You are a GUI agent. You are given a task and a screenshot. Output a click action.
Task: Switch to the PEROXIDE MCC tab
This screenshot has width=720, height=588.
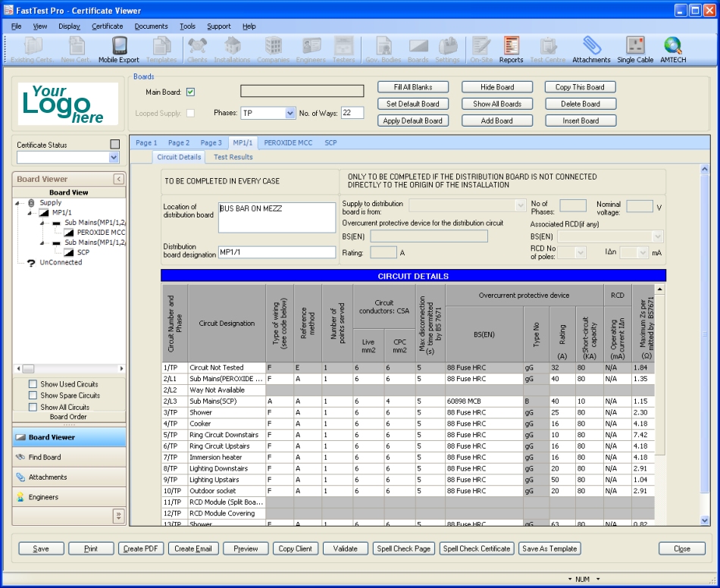point(288,142)
